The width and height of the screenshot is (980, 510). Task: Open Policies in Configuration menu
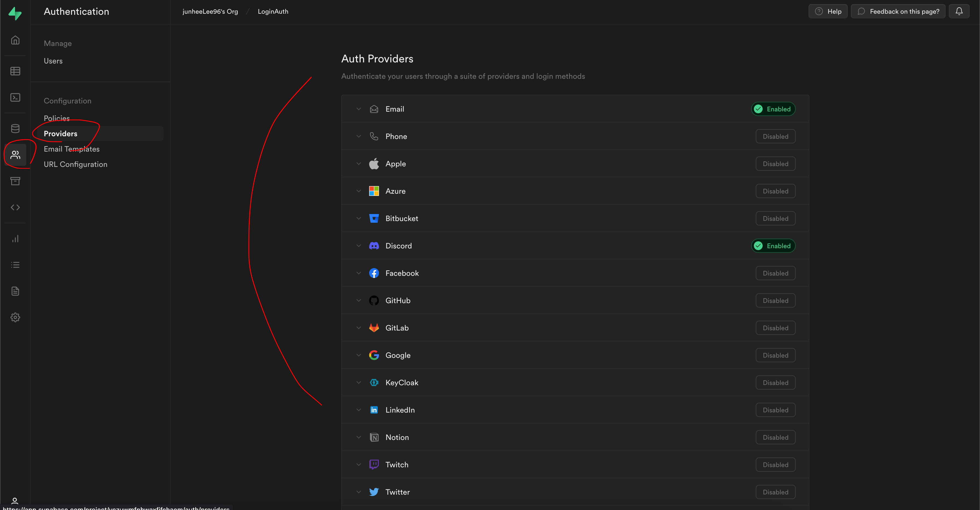57,118
